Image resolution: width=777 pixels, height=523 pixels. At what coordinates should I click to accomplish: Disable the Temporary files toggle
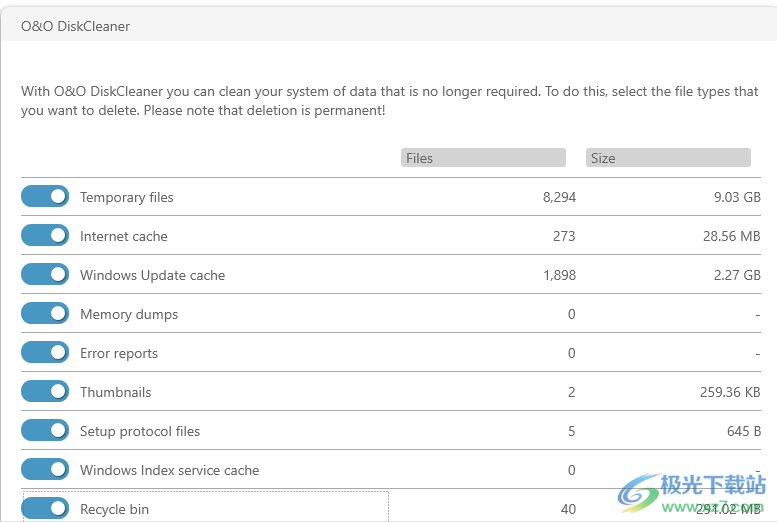pos(45,196)
